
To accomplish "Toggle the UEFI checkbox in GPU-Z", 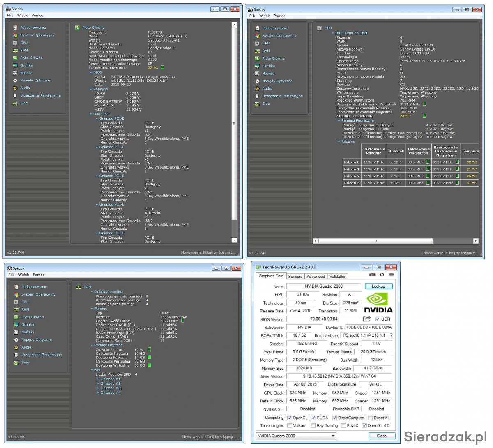I will [378, 319].
